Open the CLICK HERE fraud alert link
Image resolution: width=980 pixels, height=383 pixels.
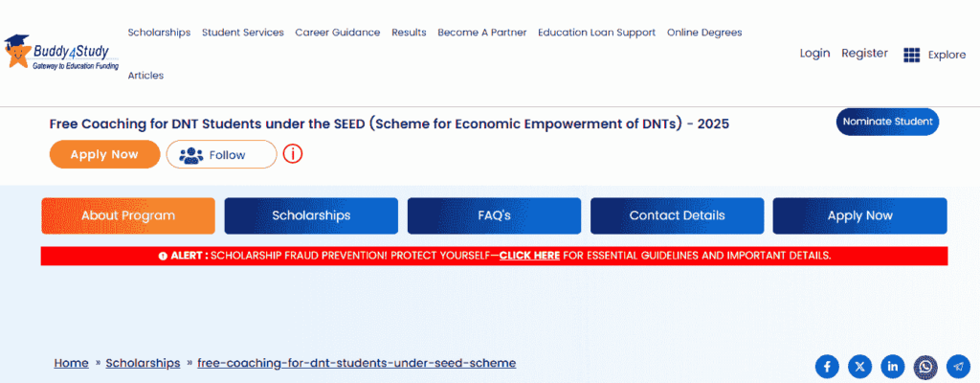tap(529, 256)
